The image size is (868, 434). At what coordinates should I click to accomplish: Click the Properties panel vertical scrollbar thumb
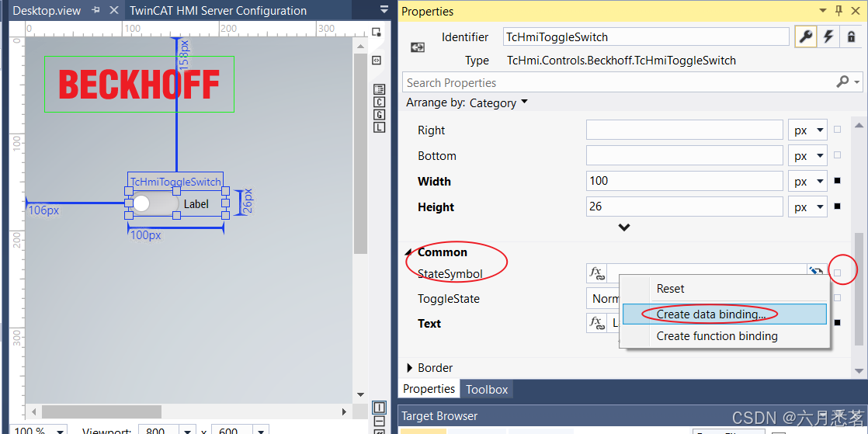click(x=859, y=288)
